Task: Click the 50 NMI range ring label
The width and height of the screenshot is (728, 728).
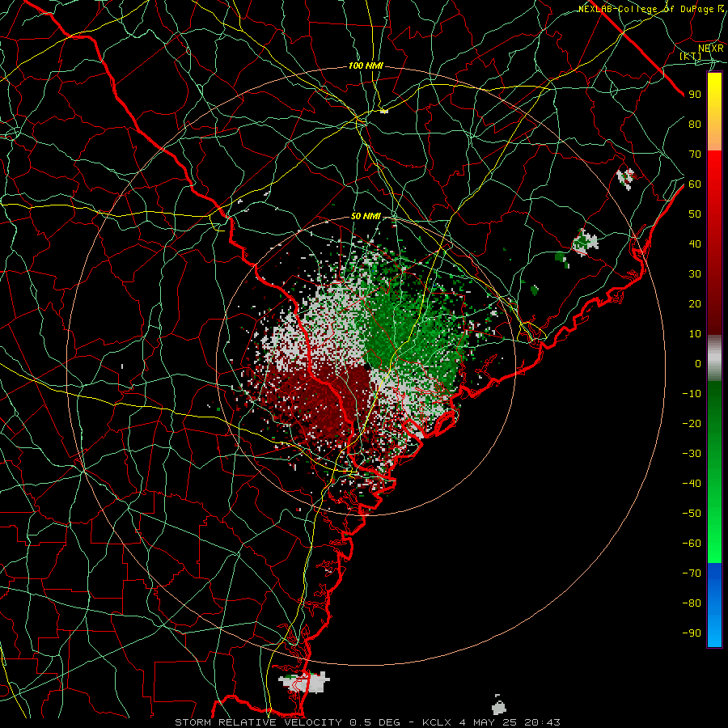Action: pos(366,216)
